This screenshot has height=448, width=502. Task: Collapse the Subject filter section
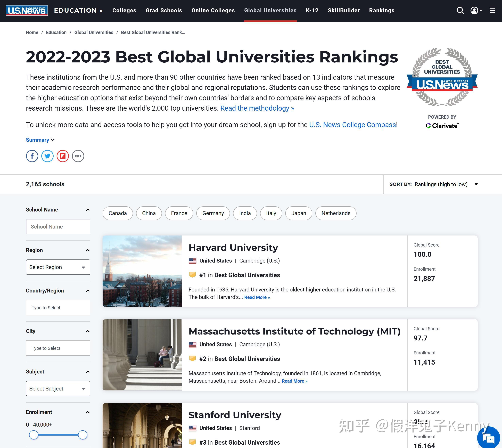pos(88,371)
